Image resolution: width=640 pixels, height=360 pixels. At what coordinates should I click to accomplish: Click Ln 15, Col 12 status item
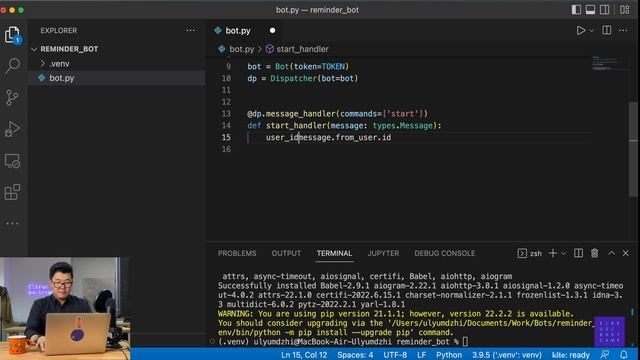click(x=304, y=355)
